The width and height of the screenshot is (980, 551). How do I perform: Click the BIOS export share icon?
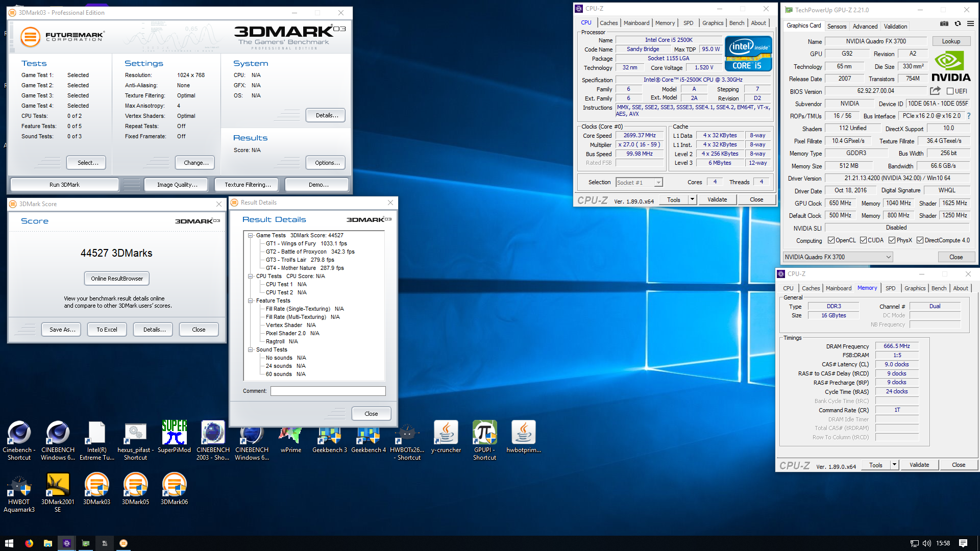click(935, 91)
